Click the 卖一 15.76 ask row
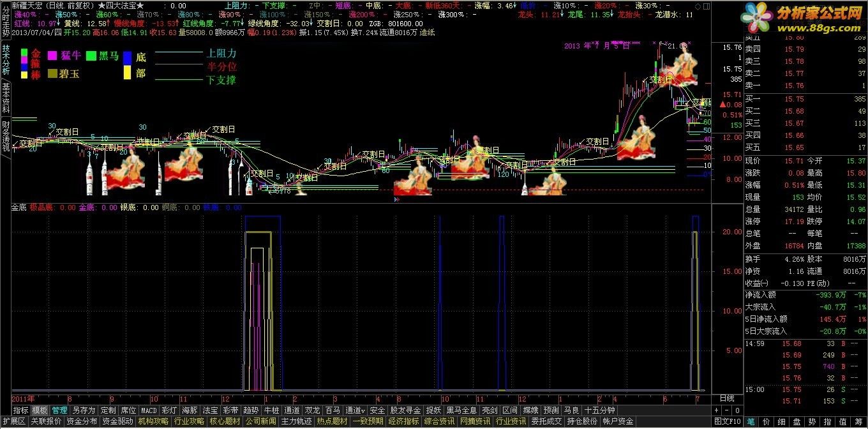Viewport: 868px width, 429px height. pos(805,86)
